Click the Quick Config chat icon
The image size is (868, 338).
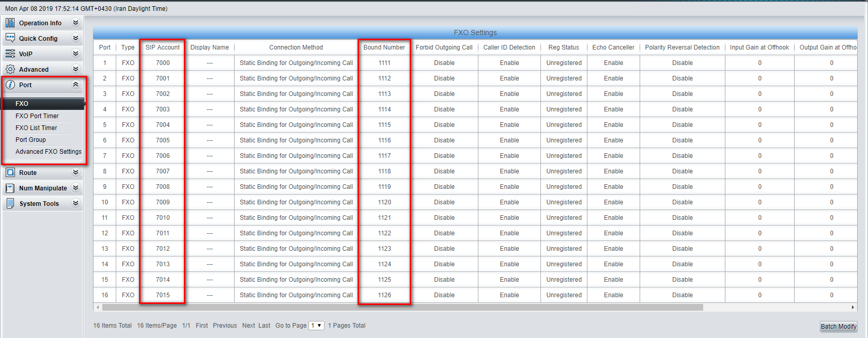pyautogui.click(x=10, y=38)
